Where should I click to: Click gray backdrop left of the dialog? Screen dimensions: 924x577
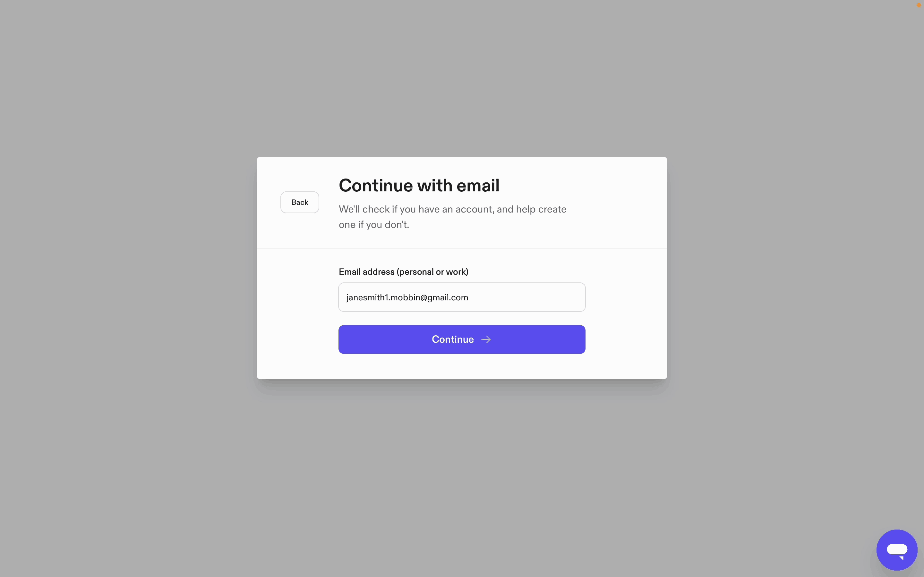(x=128, y=267)
